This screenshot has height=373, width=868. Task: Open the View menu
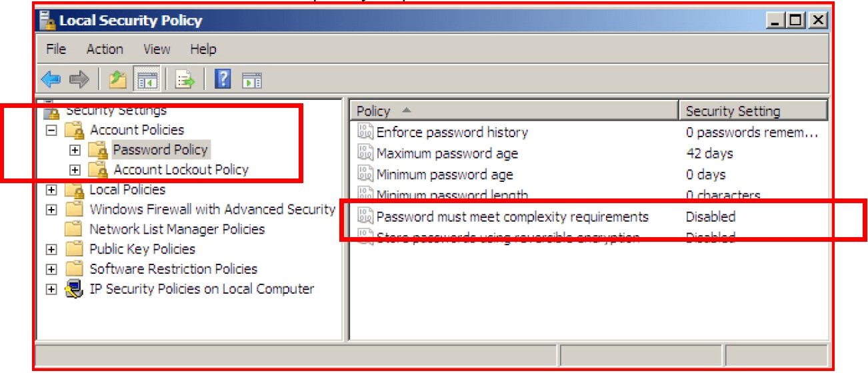(x=157, y=49)
